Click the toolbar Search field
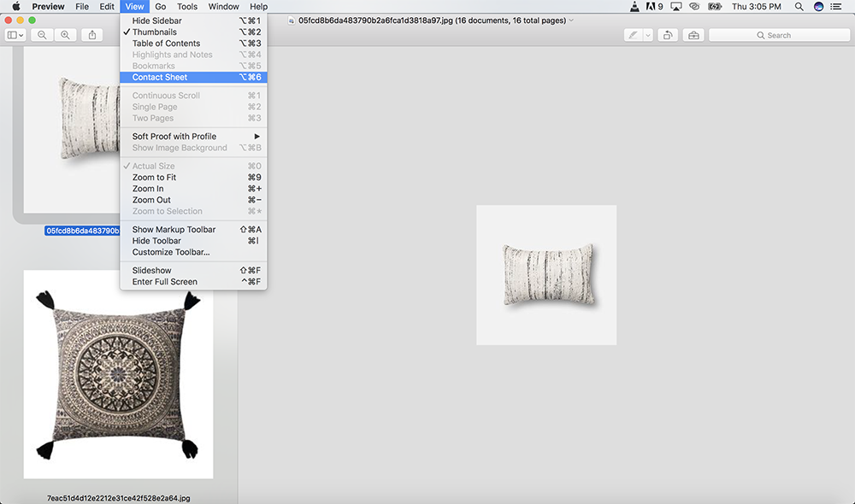The width and height of the screenshot is (855, 504). tap(779, 35)
